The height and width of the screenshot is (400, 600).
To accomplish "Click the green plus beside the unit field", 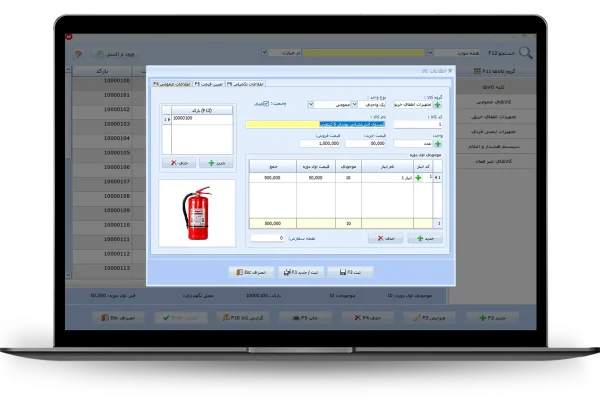I will [x=437, y=144].
